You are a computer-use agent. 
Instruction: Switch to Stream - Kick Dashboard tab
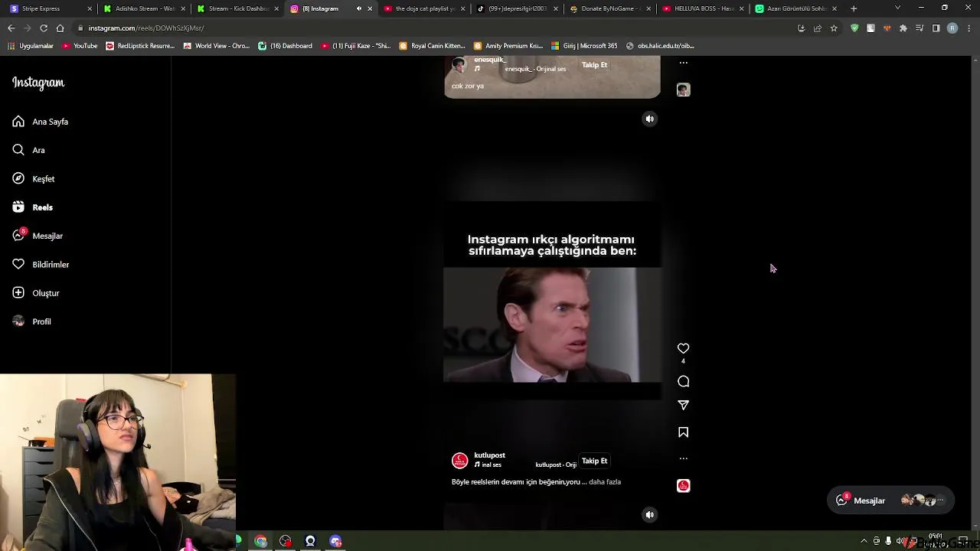[x=236, y=8]
